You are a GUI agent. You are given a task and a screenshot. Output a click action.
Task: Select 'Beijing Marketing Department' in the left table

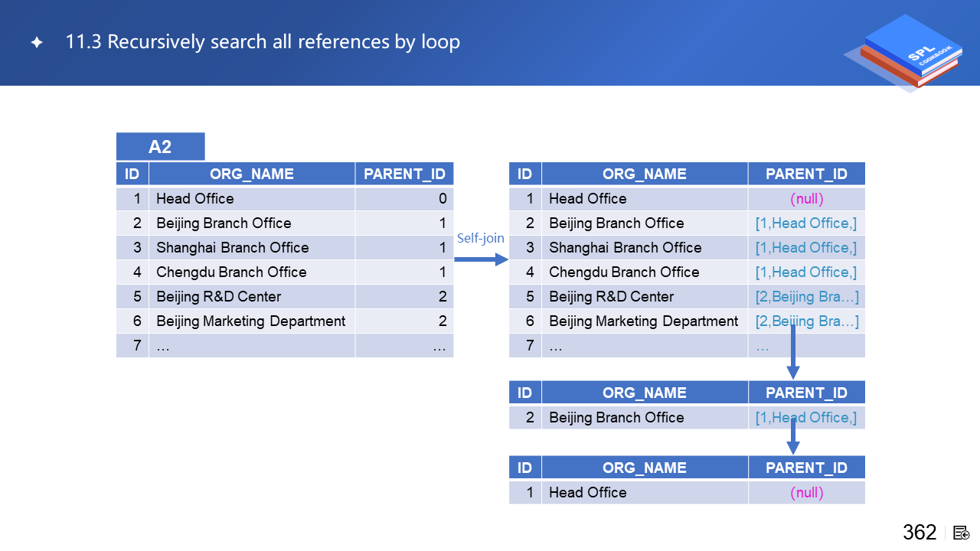click(x=250, y=321)
